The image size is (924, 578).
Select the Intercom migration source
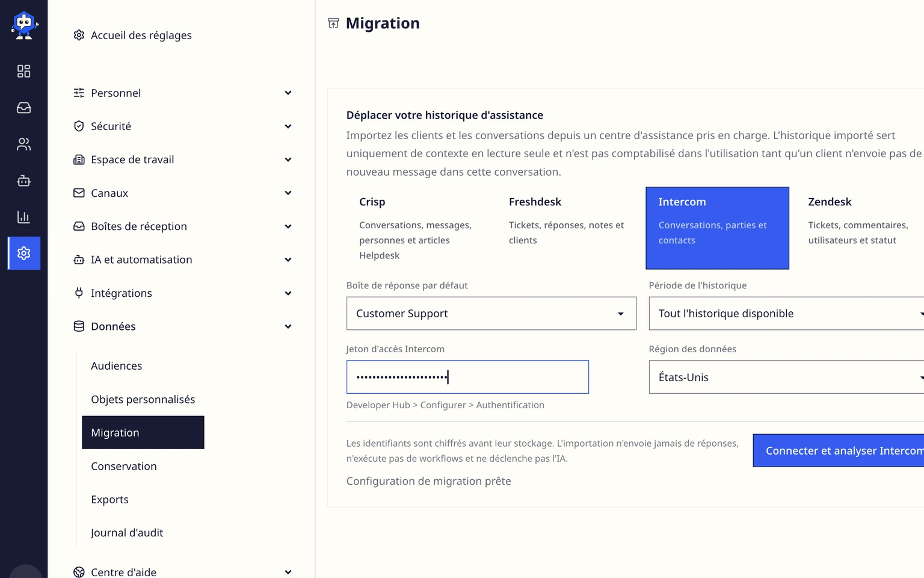[717, 228]
